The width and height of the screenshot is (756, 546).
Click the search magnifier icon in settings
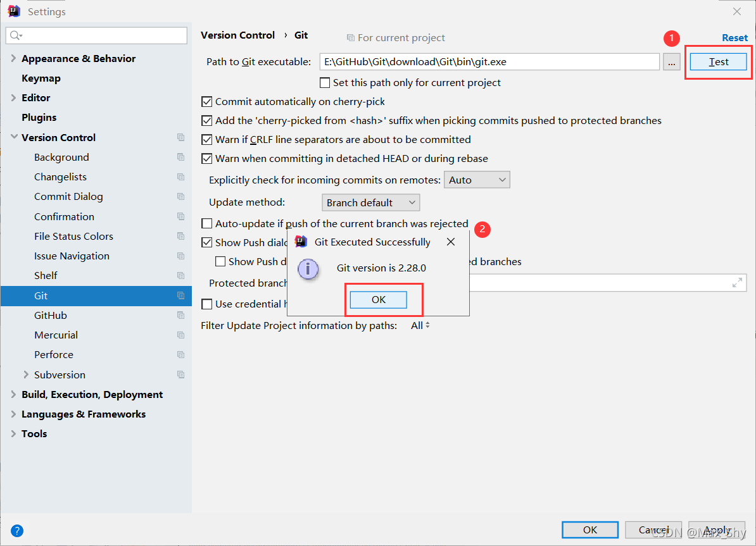(x=16, y=35)
